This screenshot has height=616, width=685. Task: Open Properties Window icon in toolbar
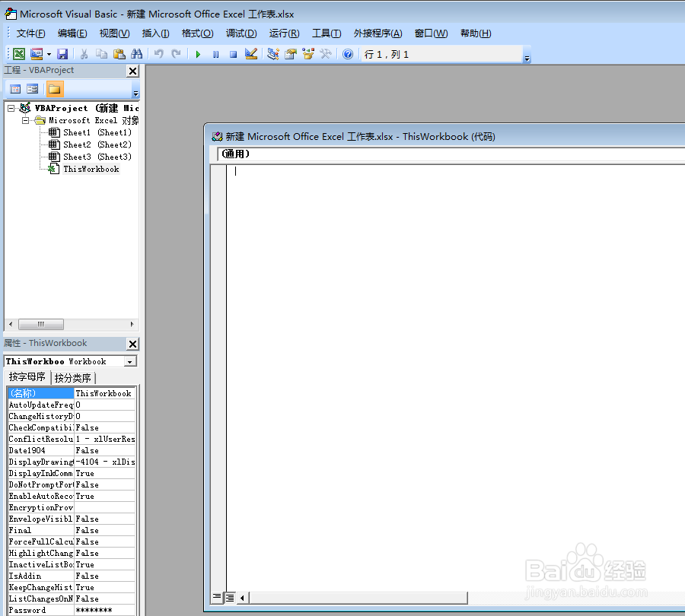pos(291,54)
